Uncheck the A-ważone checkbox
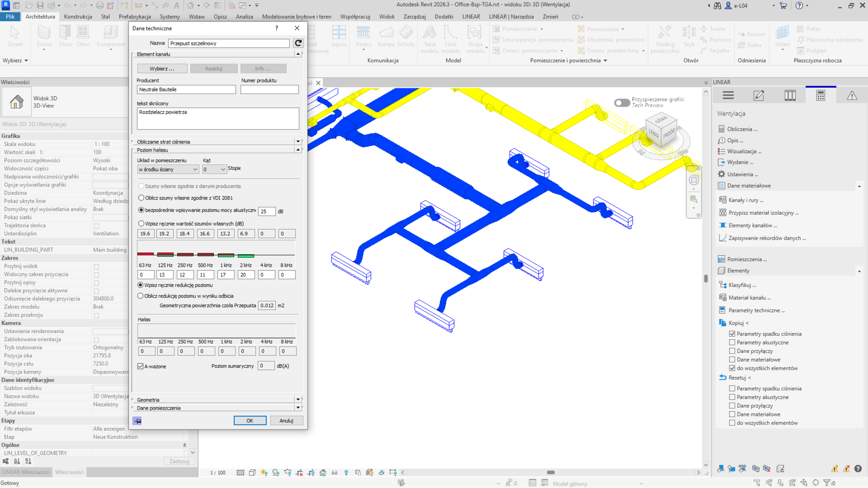This screenshot has height=488, width=868. point(141,366)
